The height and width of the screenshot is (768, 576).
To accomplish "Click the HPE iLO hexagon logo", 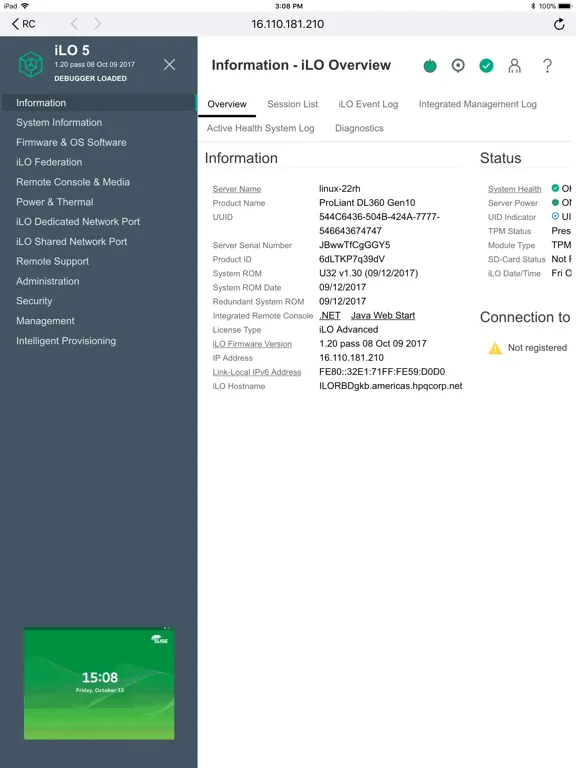I will pyautogui.click(x=31, y=64).
